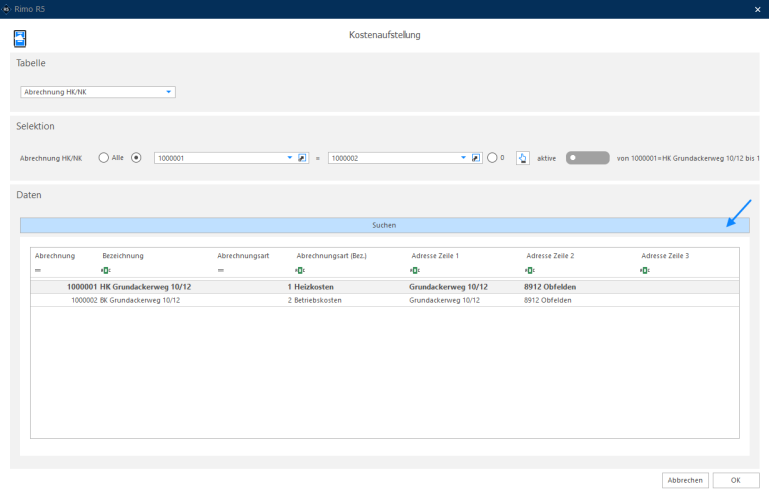Close the Rimo R5 window
Viewport: 769px width, 497px height.
[x=757, y=9]
